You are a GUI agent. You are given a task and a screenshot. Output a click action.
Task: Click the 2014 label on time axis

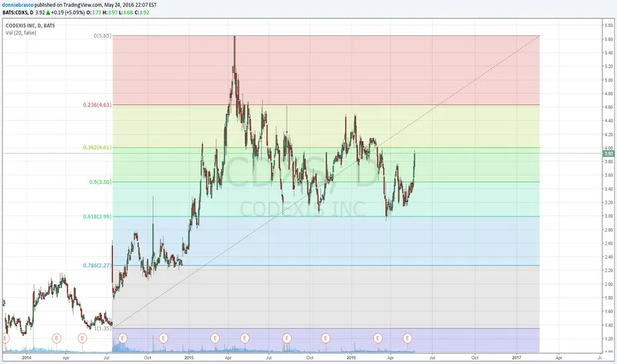tap(26, 357)
